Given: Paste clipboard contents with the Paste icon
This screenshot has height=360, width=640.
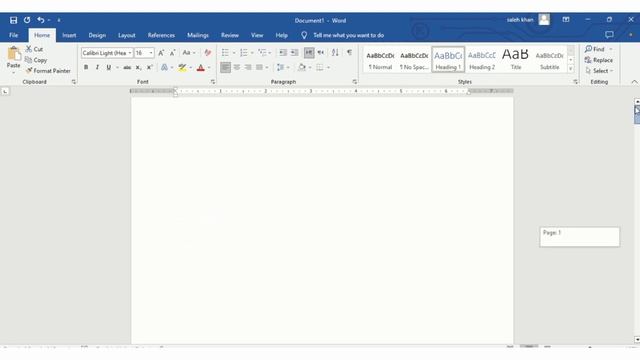Looking at the screenshot, I should point(13,53).
